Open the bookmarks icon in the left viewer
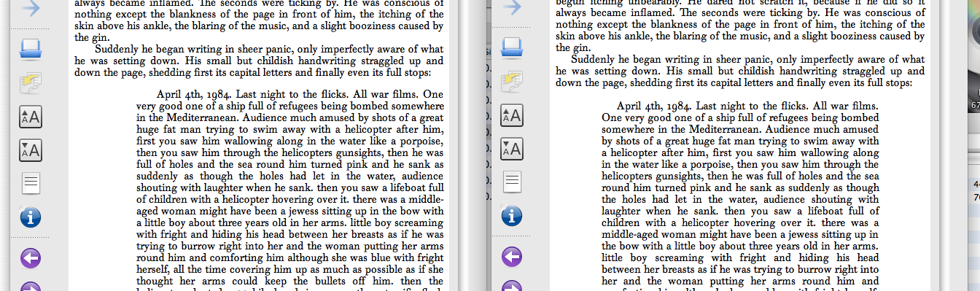Image resolution: width=980 pixels, height=291 pixels. tap(31, 82)
